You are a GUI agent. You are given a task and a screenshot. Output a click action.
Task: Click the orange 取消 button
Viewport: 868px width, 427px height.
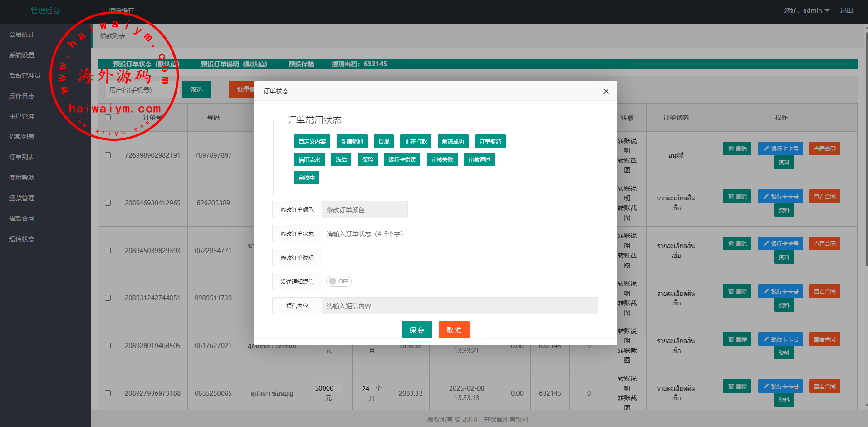click(454, 330)
